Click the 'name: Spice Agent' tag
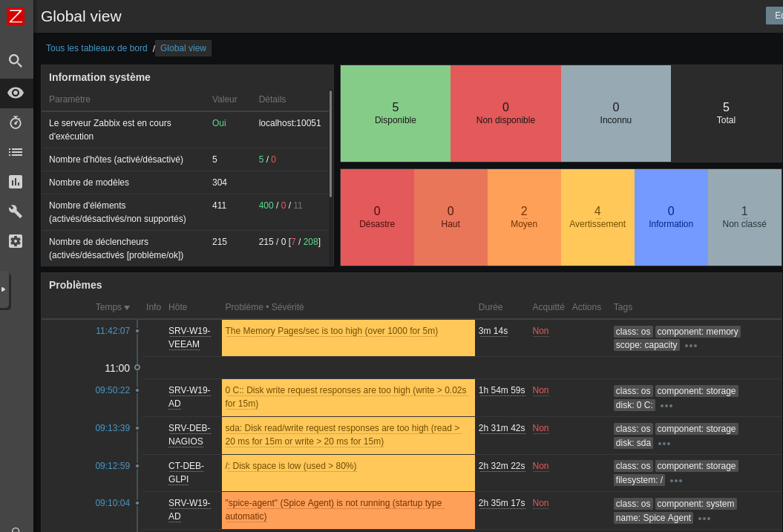The height and width of the screenshot is (532, 783). click(653, 518)
